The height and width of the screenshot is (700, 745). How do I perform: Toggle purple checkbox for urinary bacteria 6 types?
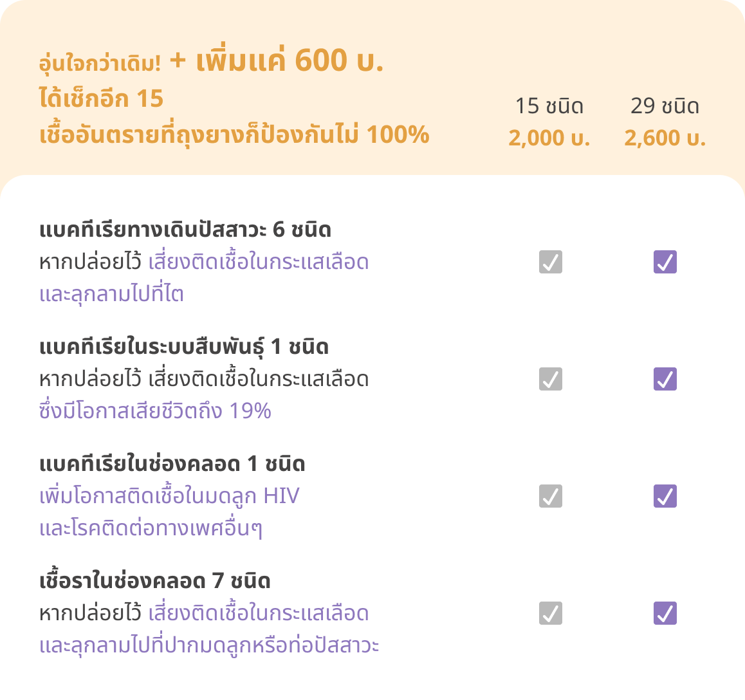(665, 262)
